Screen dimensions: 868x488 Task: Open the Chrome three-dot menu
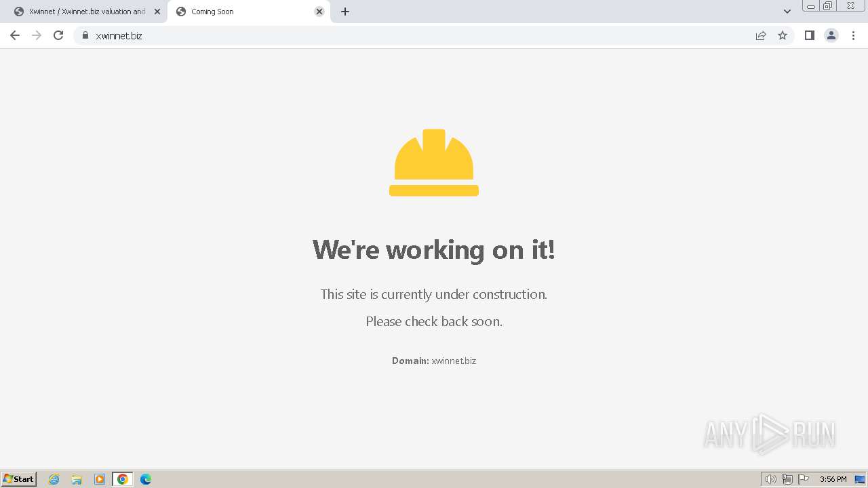click(853, 35)
